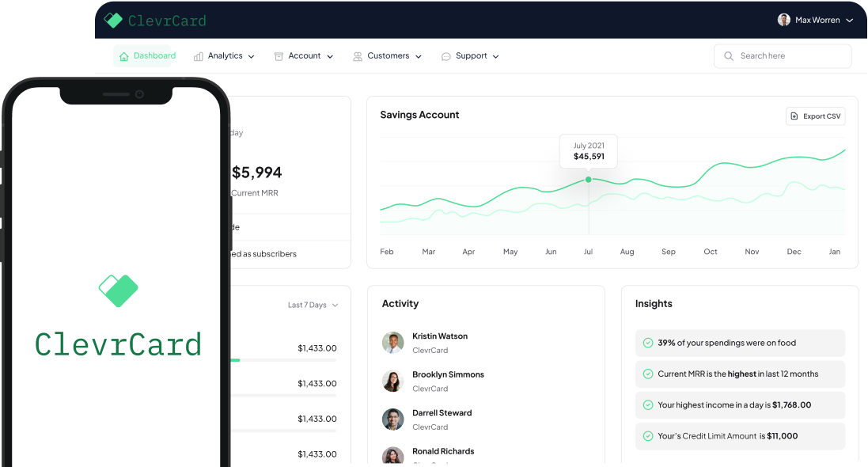Select the Dashboard home icon
This screenshot has width=868, height=467.
123,55
